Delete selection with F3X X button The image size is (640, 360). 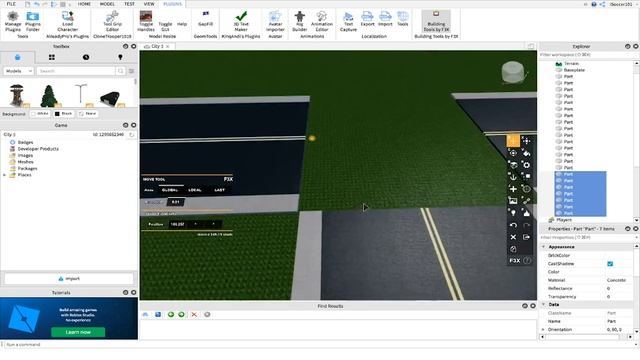[513, 237]
